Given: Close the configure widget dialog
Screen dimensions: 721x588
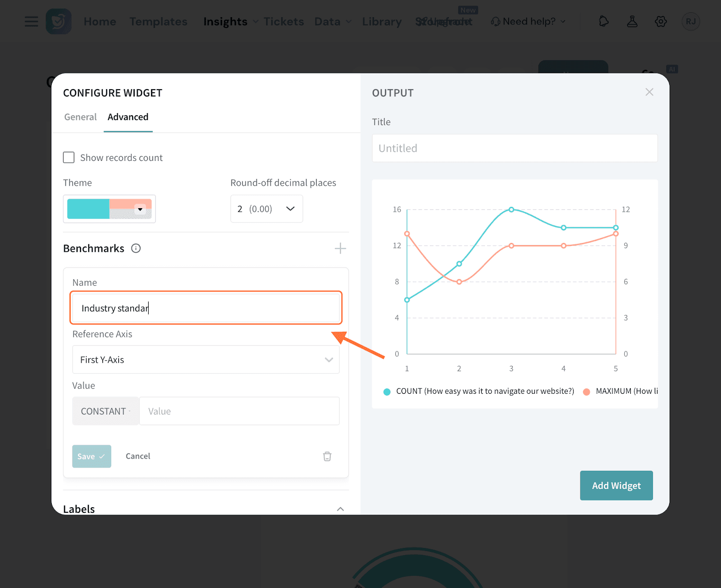Looking at the screenshot, I should click(x=649, y=92).
